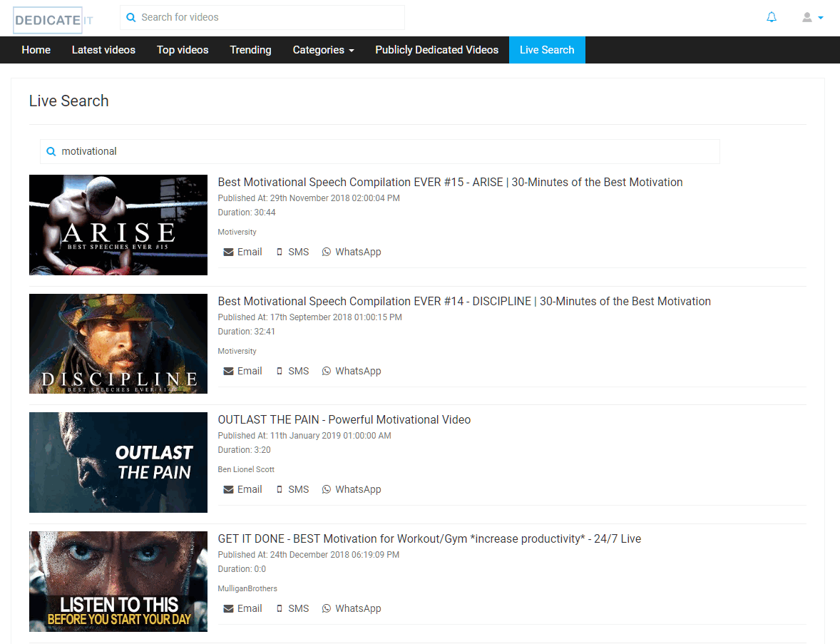Viewport: 840px width, 644px height.
Task: Open Publicly Dedicated Videos
Action: point(436,50)
